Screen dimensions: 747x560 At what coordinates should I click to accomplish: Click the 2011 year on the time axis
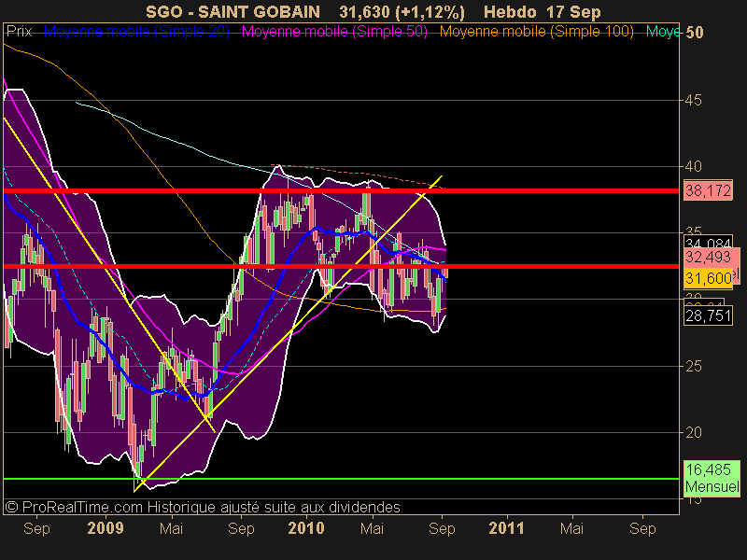pyautogui.click(x=506, y=528)
